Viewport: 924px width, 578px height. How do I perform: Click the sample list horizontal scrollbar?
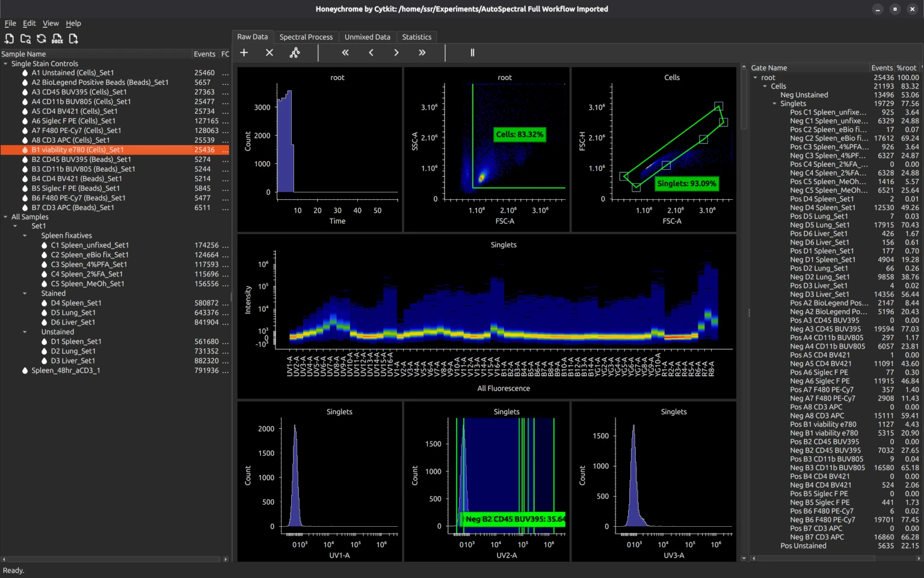[x=114, y=559]
